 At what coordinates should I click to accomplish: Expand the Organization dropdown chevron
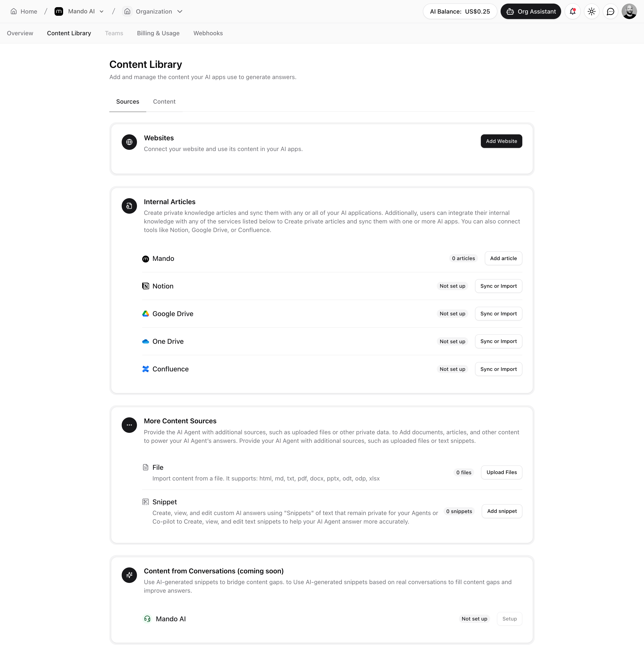pos(180,11)
